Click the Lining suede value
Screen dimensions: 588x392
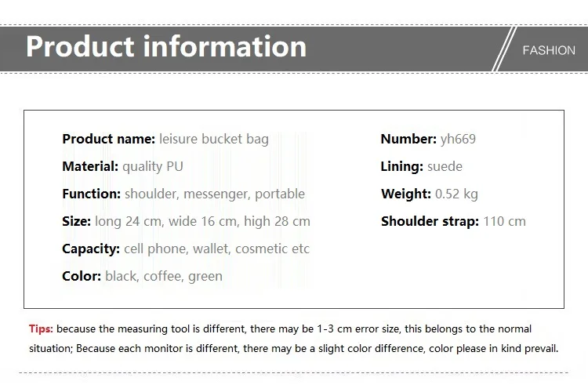[445, 166]
